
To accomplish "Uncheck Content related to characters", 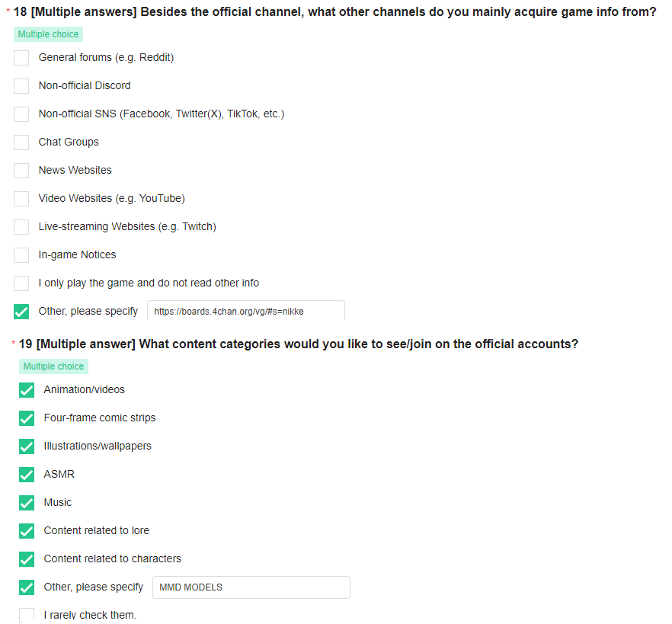I will 27,559.
